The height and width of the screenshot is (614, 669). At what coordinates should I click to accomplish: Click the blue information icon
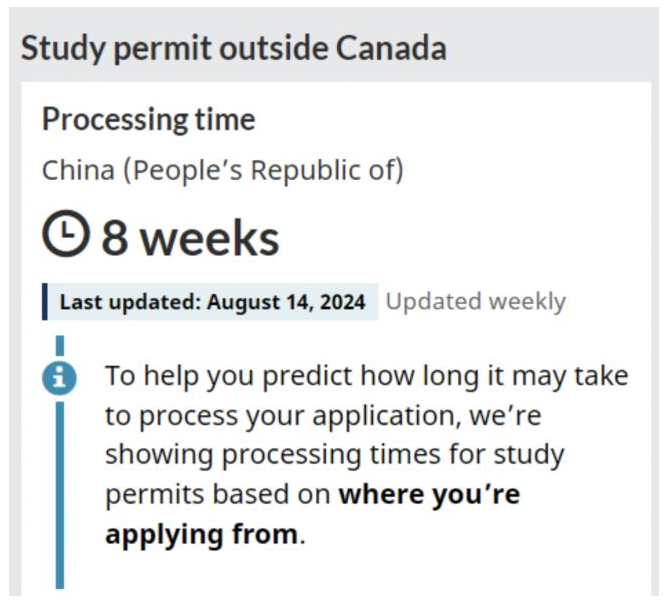click(x=59, y=378)
